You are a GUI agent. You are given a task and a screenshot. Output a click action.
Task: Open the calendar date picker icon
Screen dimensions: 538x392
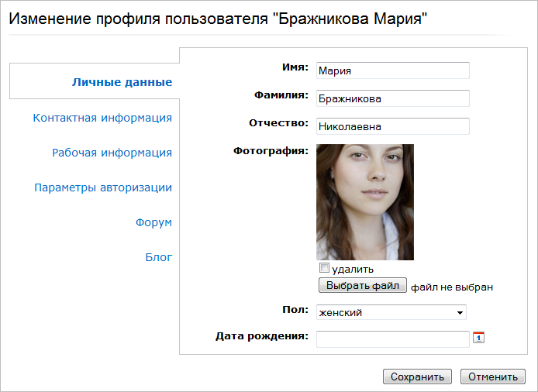[478, 337]
